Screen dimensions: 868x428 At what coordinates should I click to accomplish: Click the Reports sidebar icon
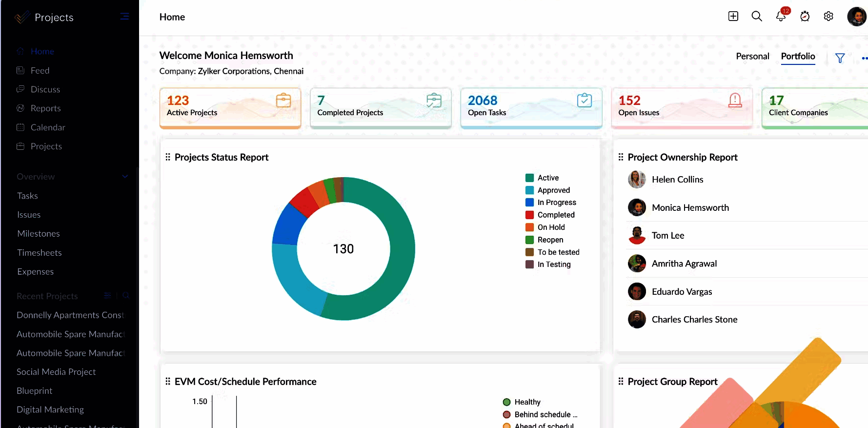[20, 108]
